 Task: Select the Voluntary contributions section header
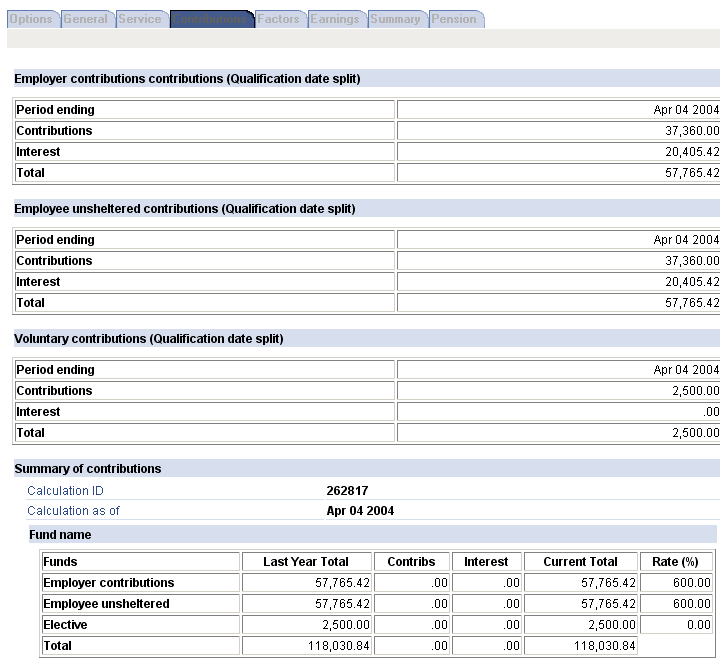click(x=149, y=339)
